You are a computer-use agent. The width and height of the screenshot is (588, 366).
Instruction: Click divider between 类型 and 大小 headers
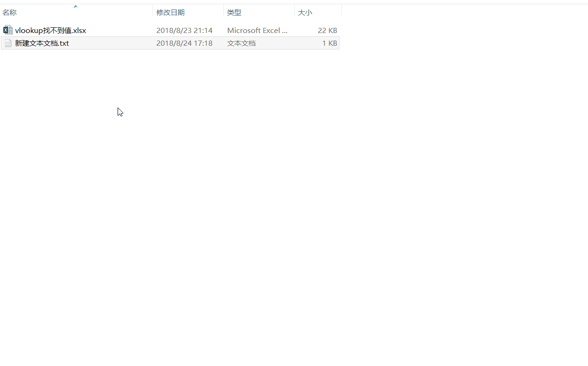294,12
